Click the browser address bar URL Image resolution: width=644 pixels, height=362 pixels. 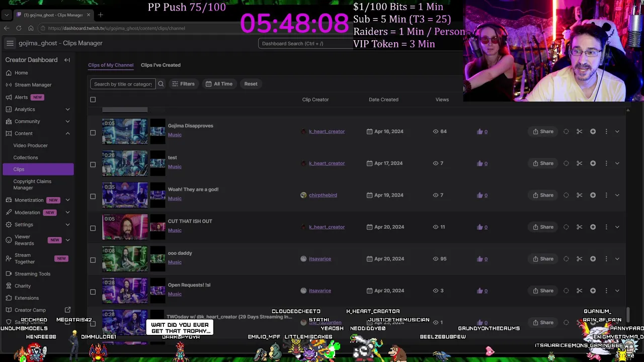[116, 28]
